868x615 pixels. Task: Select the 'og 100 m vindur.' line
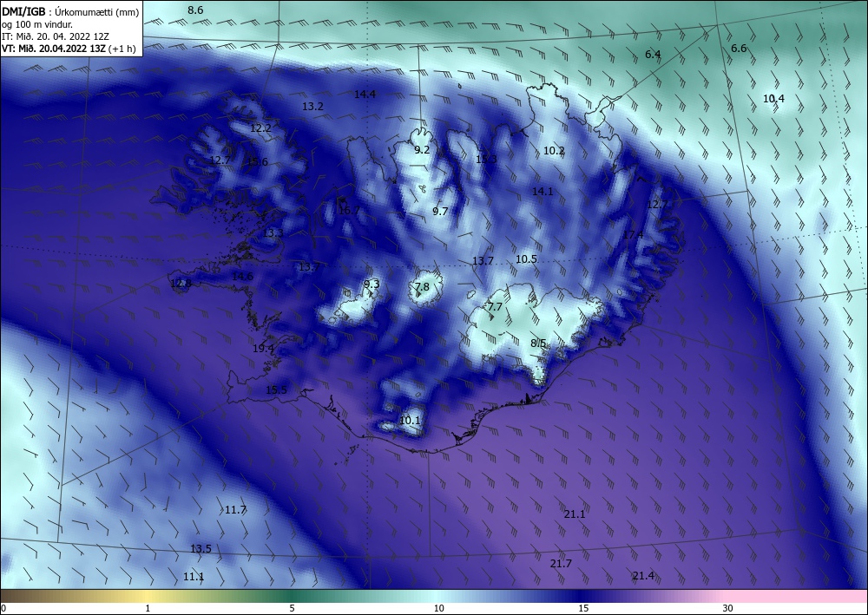click(37, 24)
